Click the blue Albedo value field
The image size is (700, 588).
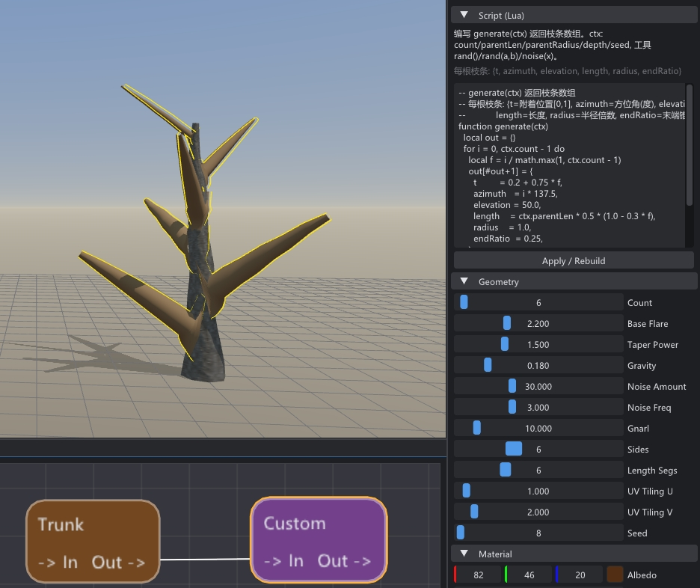click(x=580, y=575)
